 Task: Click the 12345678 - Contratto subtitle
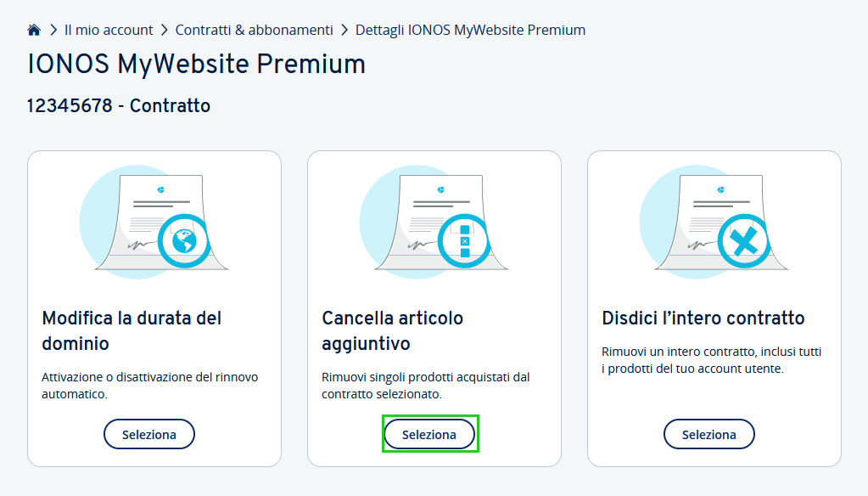(x=119, y=105)
